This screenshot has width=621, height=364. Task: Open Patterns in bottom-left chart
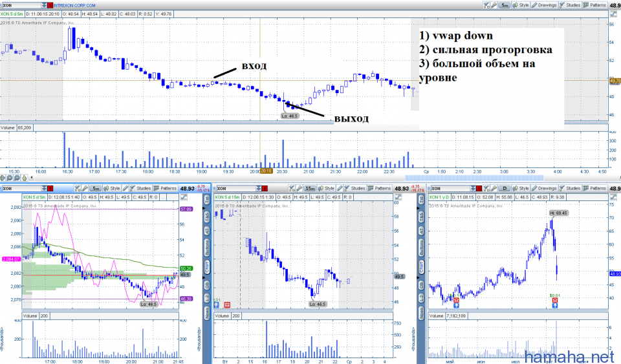166,188
